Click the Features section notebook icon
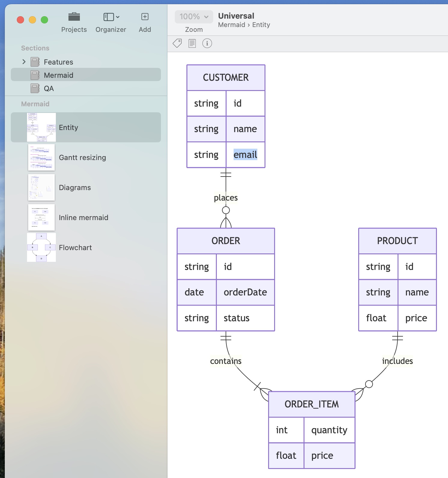This screenshot has height=478, width=448. coord(35,62)
